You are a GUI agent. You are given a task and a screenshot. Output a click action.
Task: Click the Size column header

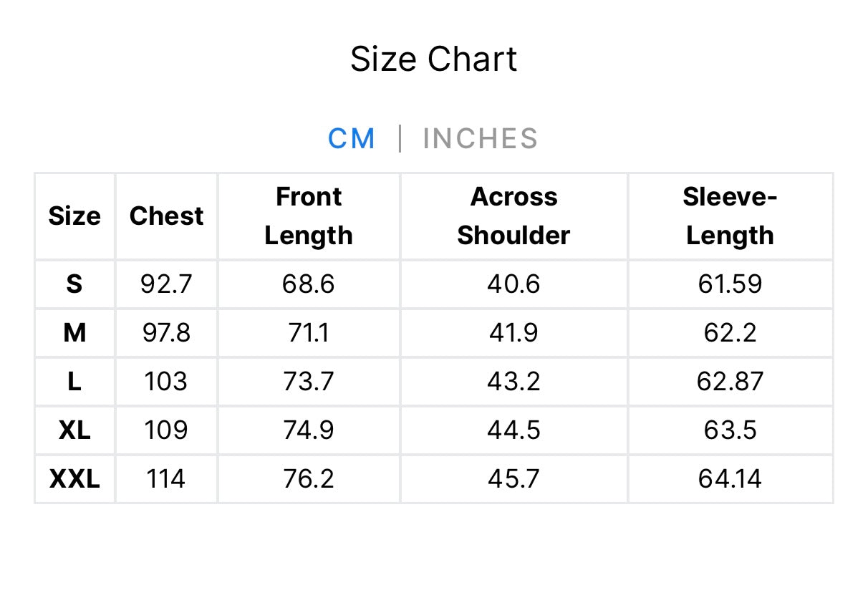[74, 216]
